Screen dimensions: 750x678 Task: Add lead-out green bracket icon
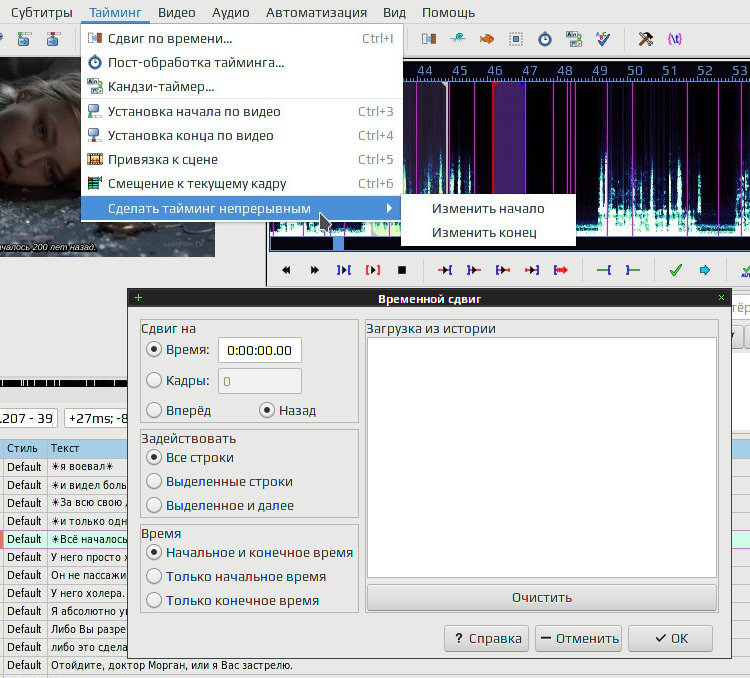[633, 270]
